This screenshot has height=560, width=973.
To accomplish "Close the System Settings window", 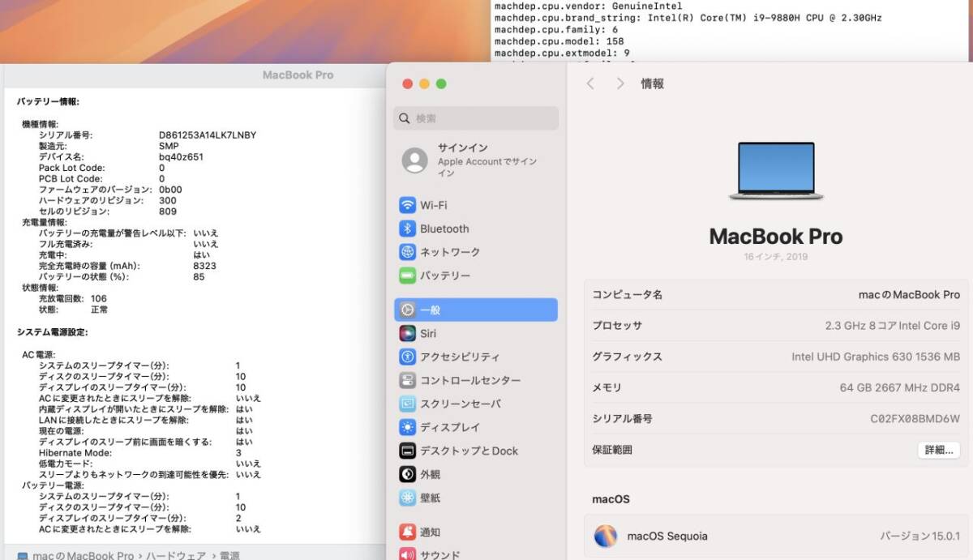I will 407,83.
